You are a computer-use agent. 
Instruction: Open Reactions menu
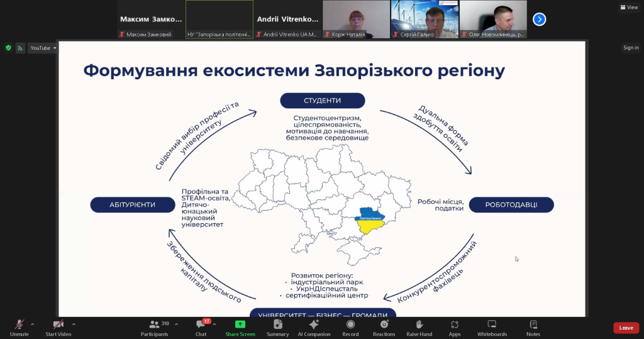click(384, 328)
